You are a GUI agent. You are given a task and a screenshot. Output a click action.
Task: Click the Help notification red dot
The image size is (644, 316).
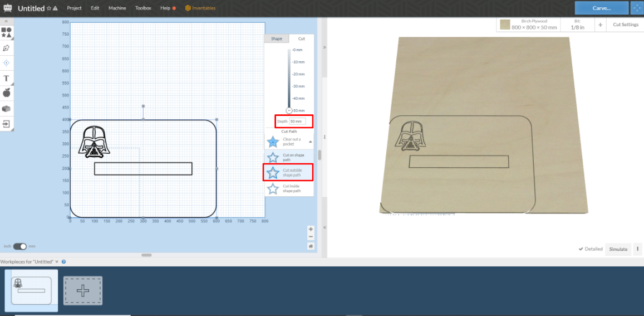tap(174, 8)
